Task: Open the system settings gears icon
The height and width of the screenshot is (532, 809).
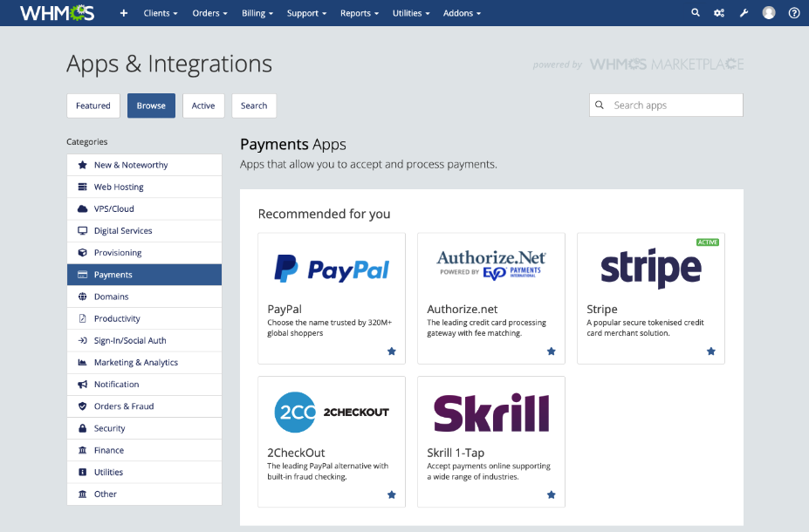Action: (x=719, y=13)
